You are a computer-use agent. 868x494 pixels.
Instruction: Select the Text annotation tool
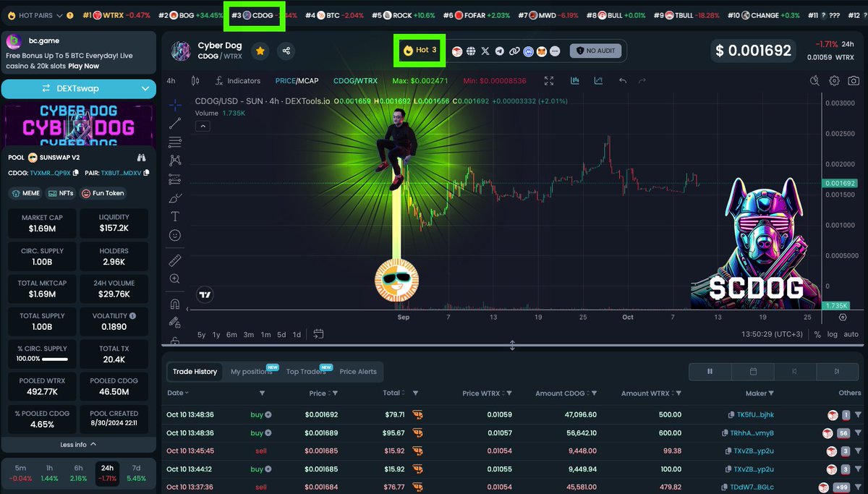175,216
